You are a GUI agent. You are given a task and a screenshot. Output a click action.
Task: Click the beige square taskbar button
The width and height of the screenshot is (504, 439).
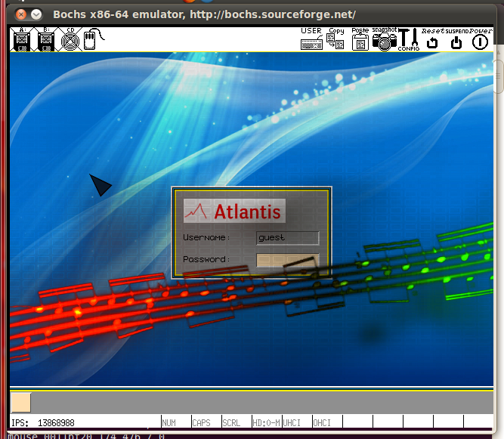click(x=21, y=402)
